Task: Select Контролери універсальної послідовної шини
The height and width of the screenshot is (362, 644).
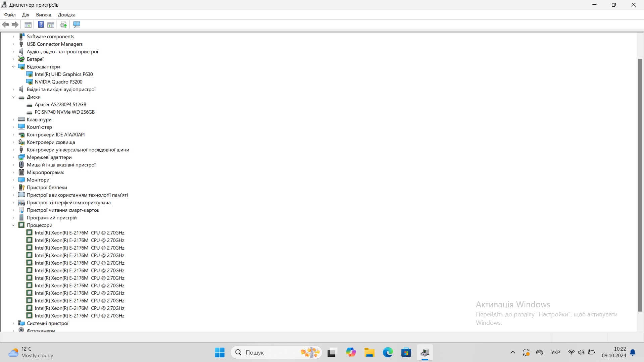Action: pyautogui.click(x=78, y=150)
